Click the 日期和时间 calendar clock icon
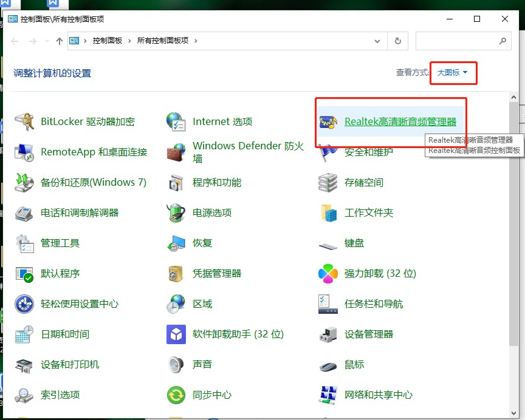525x420 pixels. pos(24,334)
